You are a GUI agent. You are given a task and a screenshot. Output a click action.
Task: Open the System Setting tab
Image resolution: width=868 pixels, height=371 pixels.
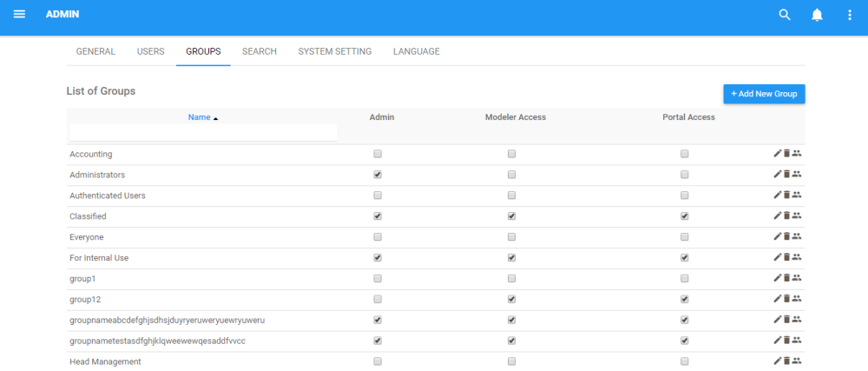tap(335, 51)
